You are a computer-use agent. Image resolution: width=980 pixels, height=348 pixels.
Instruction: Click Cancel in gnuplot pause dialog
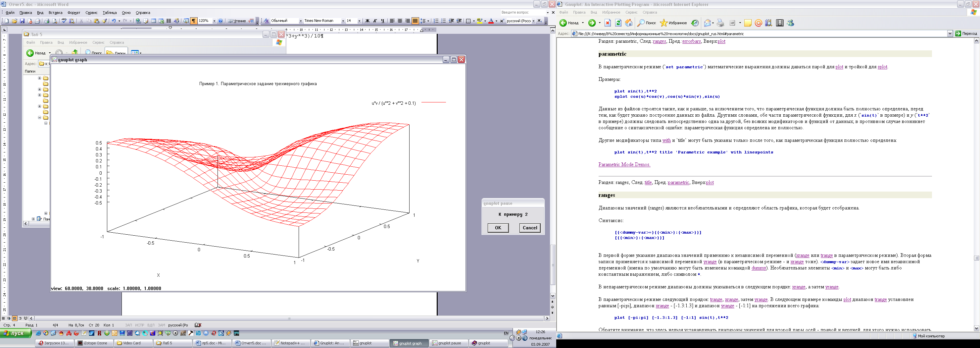(530, 228)
